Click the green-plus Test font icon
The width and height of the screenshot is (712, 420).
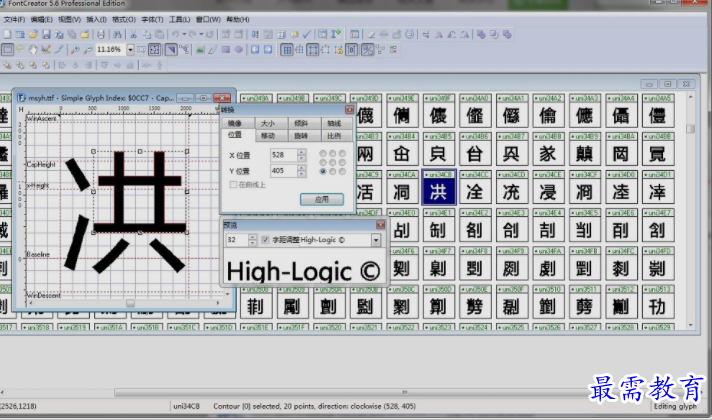(336, 34)
